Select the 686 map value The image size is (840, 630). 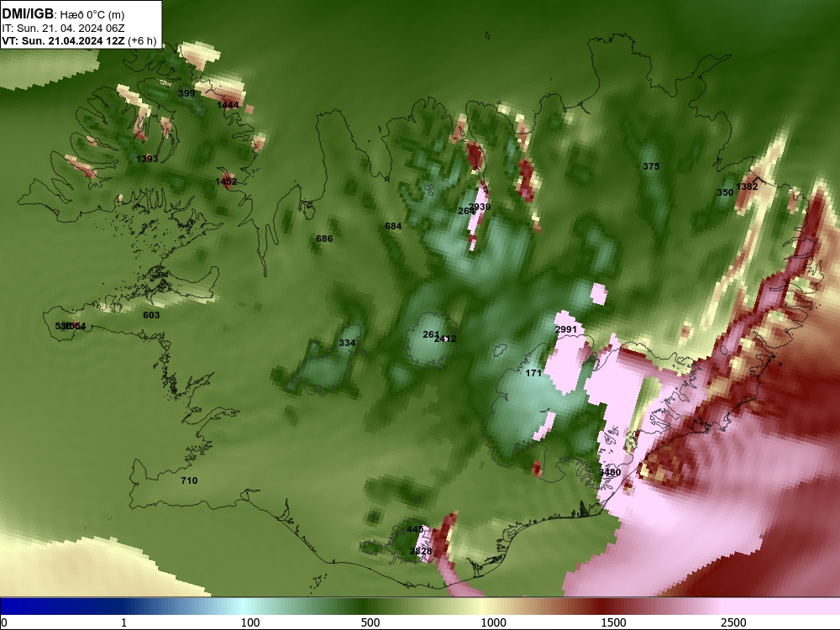pyautogui.click(x=324, y=239)
